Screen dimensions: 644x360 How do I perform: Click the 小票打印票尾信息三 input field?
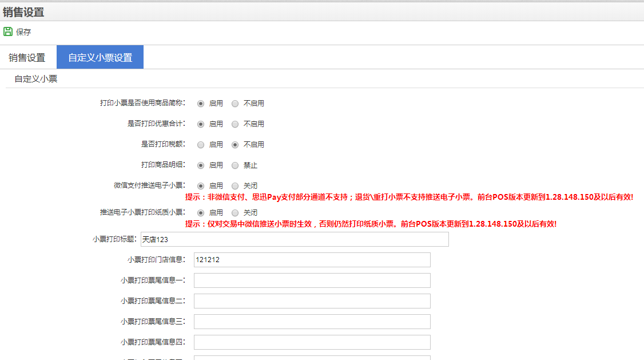pos(312,322)
